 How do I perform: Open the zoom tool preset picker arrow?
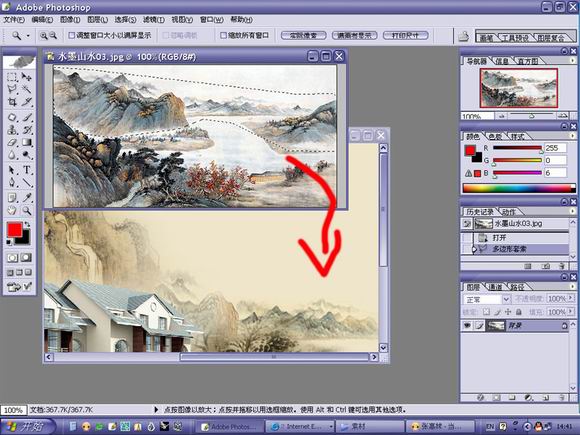(28, 36)
